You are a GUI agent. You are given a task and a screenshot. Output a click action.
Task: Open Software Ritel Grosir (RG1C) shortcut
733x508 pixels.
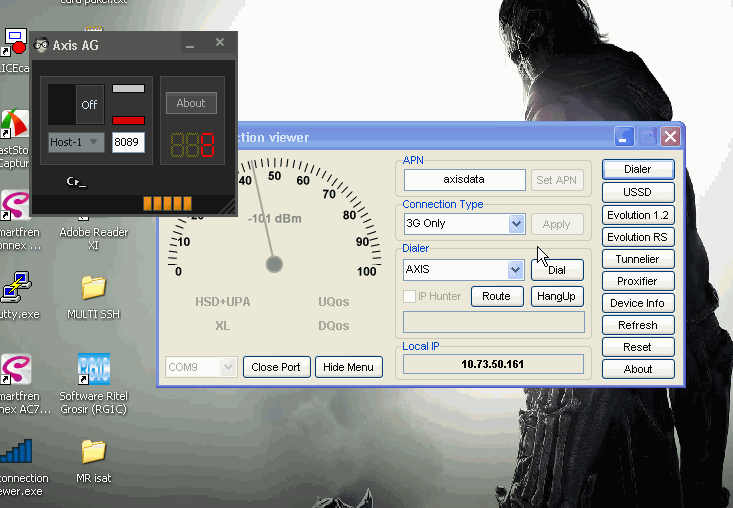click(93, 369)
